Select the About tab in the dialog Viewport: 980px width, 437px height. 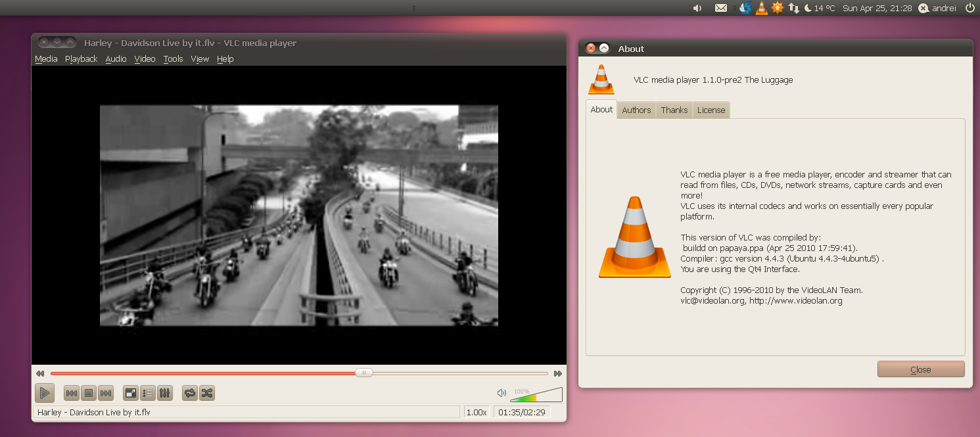pos(601,110)
